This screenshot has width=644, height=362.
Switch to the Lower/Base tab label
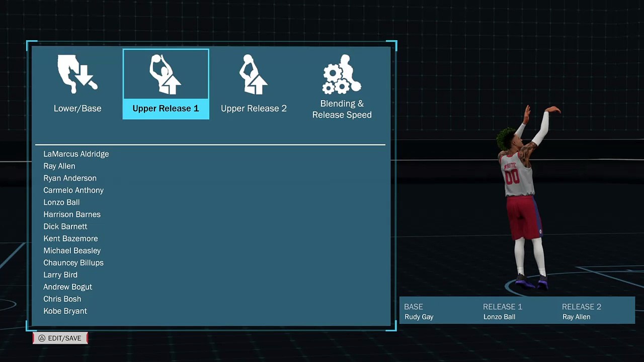point(77,109)
